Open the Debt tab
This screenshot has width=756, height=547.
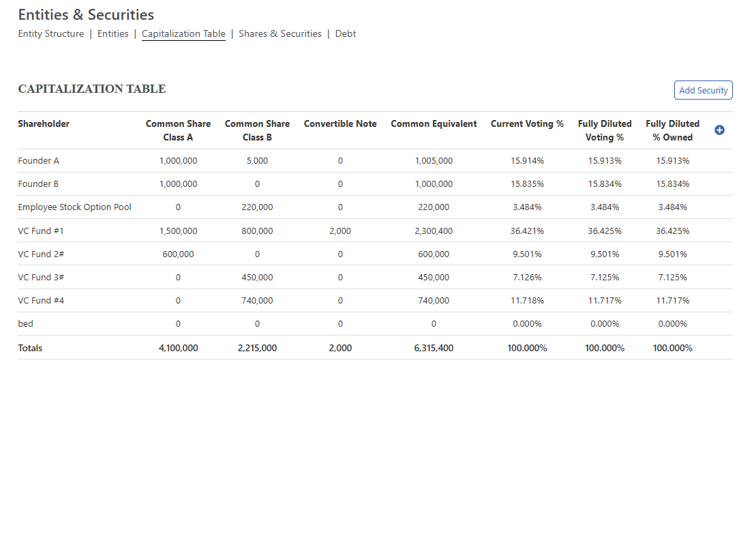pos(345,33)
